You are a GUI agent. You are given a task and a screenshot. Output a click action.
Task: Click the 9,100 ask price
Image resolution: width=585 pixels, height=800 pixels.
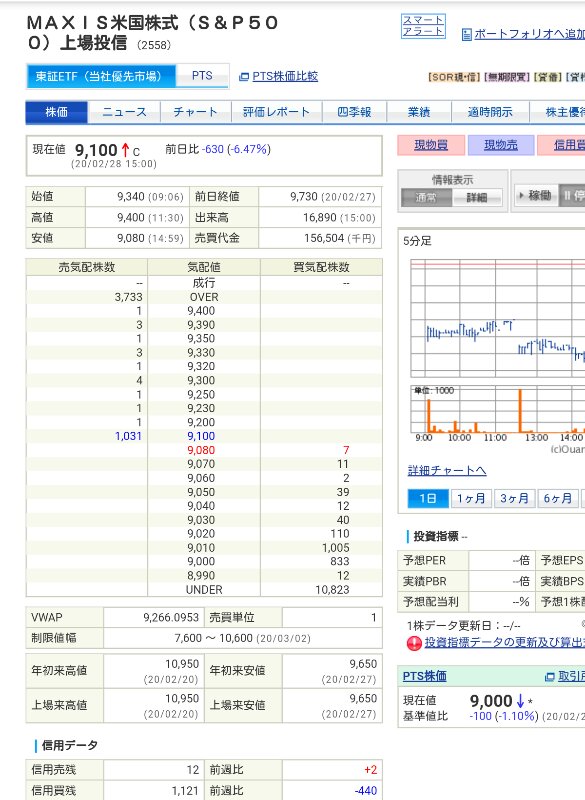tap(201, 436)
